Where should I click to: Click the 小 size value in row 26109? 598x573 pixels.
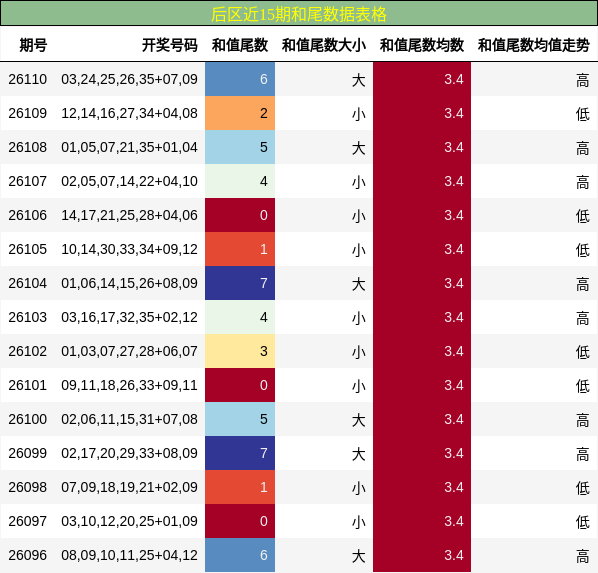click(358, 114)
